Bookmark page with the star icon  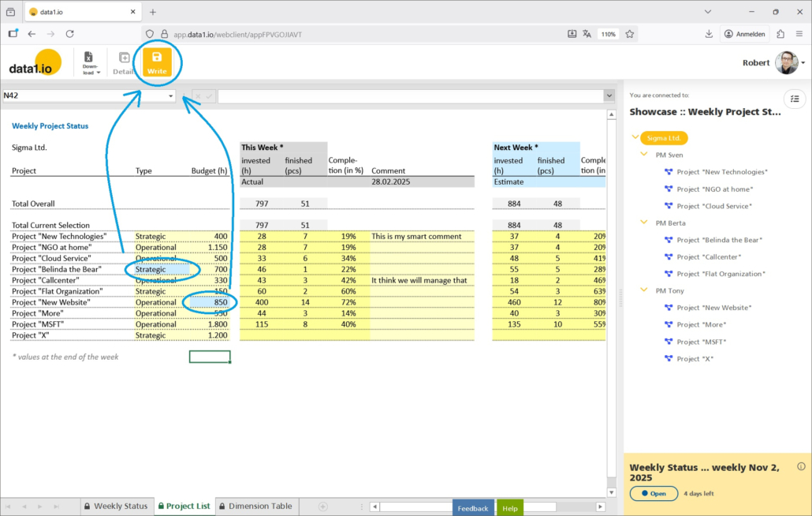pos(629,34)
